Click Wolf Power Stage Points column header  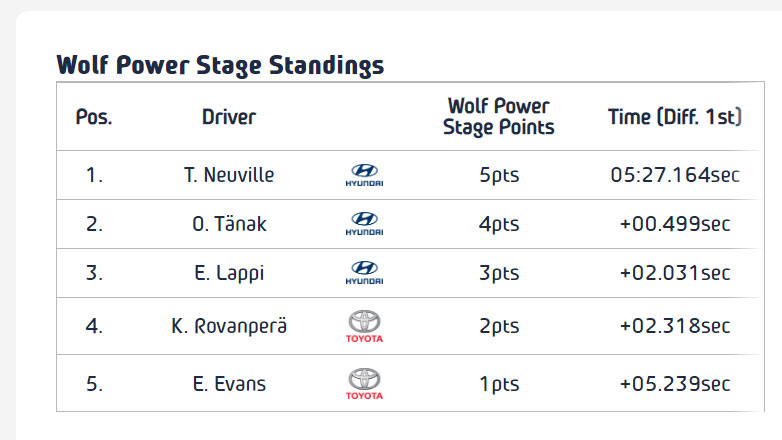499,117
